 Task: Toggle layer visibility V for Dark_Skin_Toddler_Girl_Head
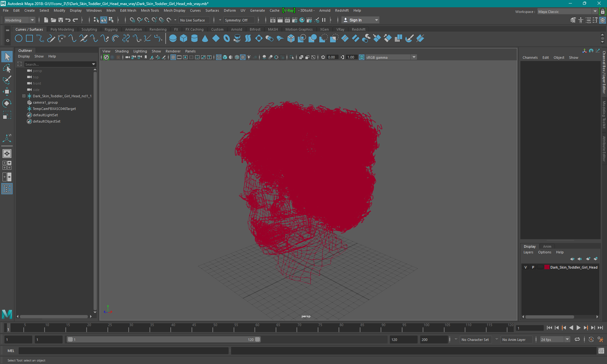click(x=526, y=267)
